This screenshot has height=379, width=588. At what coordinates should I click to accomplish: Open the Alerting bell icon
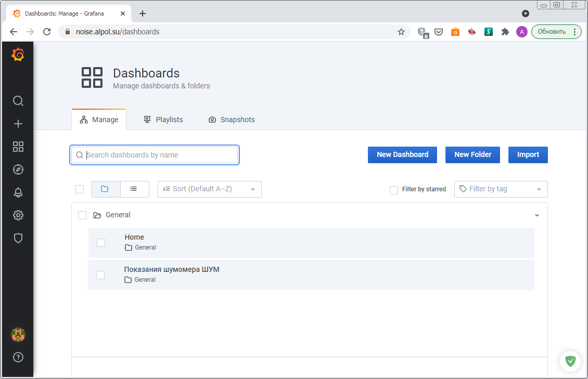(18, 192)
